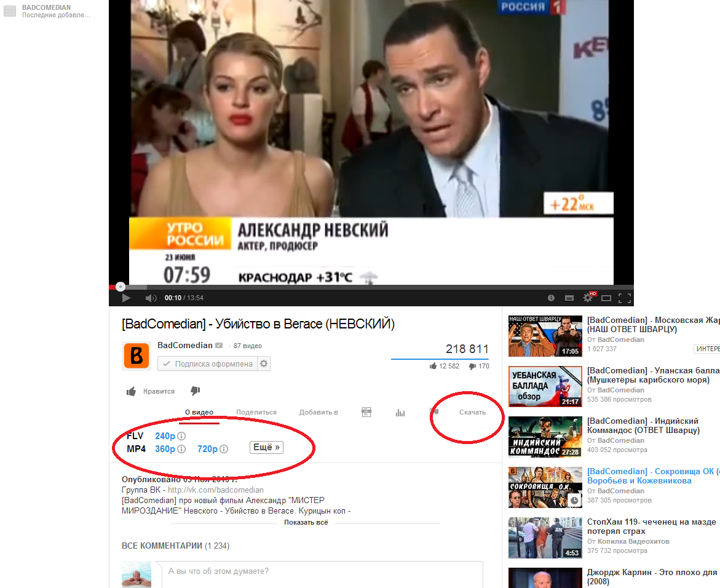The image size is (720, 588).
Task: Switch to the 'Поделиться' tab
Action: (x=256, y=412)
